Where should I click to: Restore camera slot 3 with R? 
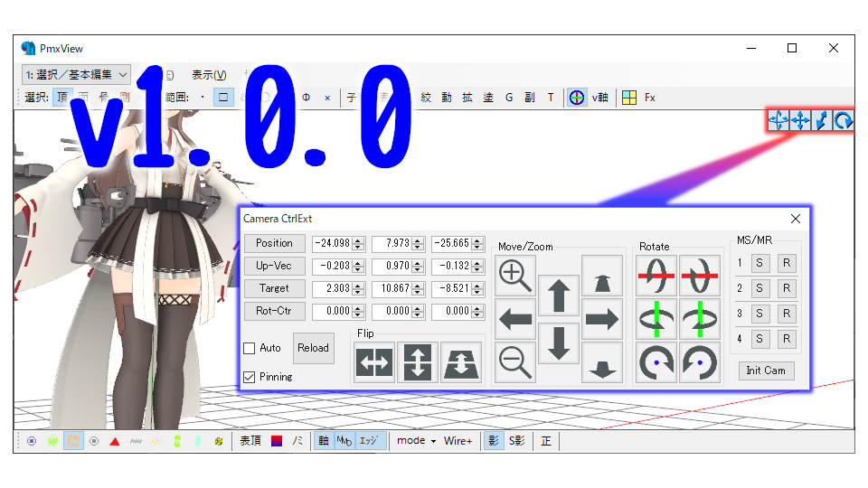click(787, 314)
